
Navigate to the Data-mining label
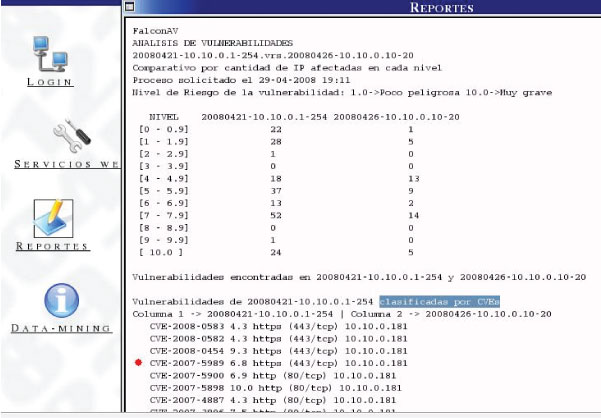tap(59, 328)
